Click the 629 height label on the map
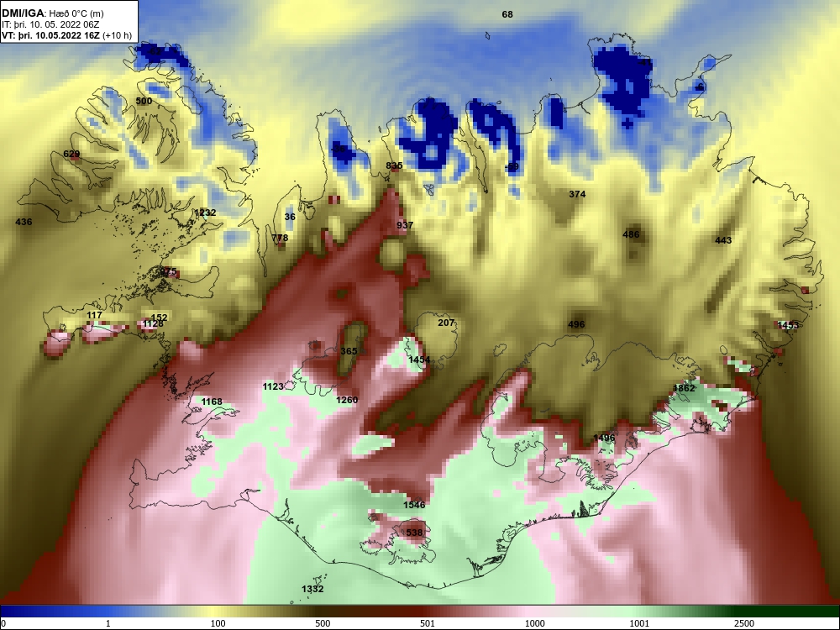 (71, 155)
